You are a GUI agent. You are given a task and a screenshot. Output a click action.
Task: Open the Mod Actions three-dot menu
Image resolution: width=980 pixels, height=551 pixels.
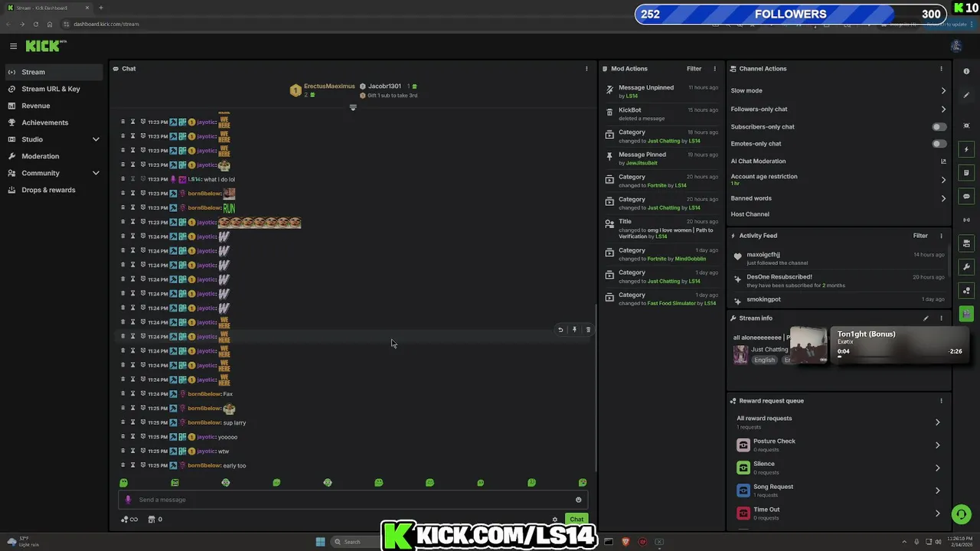click(715, 69)
